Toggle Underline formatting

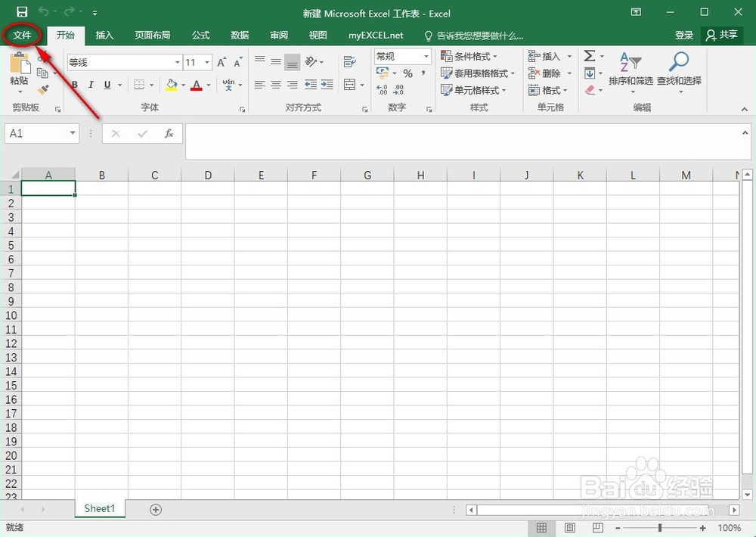(107, 85)
